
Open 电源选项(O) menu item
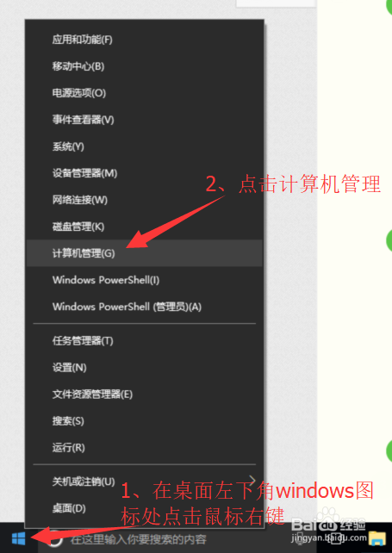[145, 93]
